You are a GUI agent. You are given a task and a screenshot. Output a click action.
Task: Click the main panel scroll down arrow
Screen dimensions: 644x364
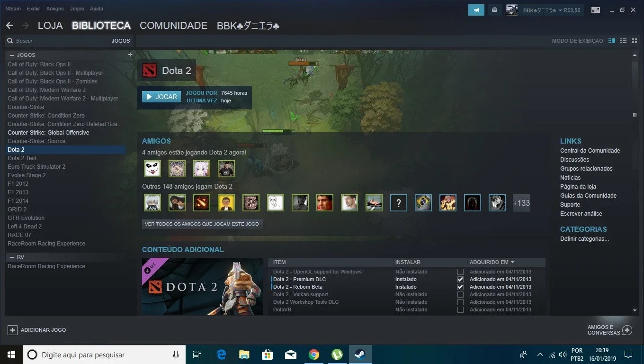(635, 310)
